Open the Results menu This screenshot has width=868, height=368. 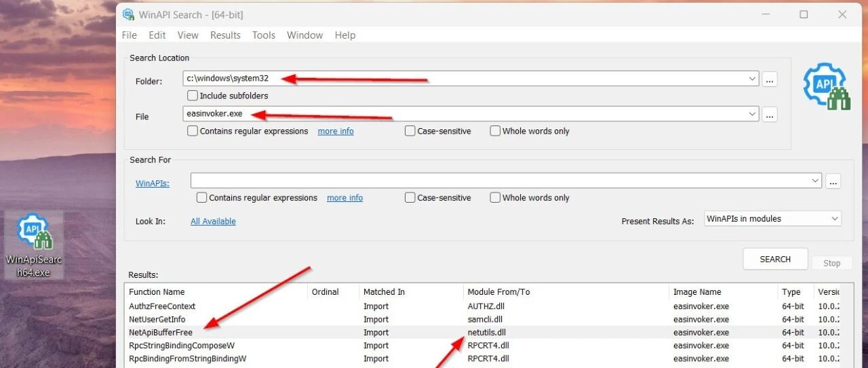[x=225, y=35]
